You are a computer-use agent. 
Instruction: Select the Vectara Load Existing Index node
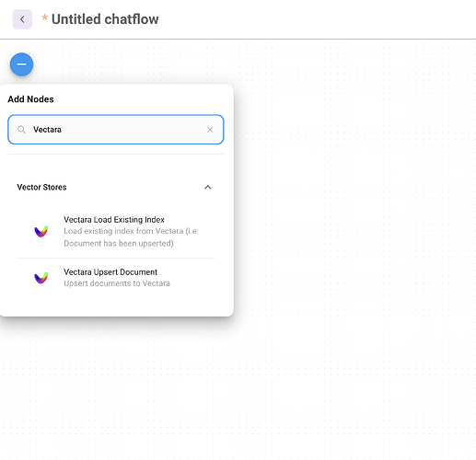click(x=116, y=232)
